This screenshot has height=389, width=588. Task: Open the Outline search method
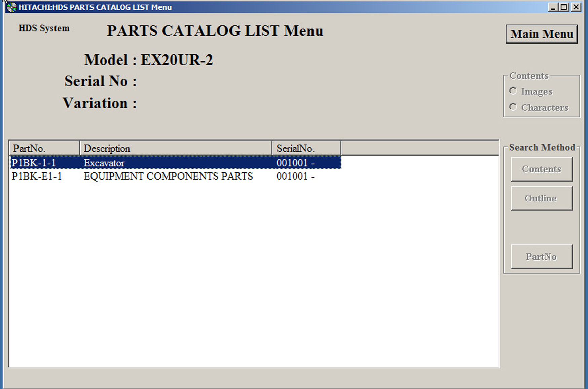click(541, 198)
